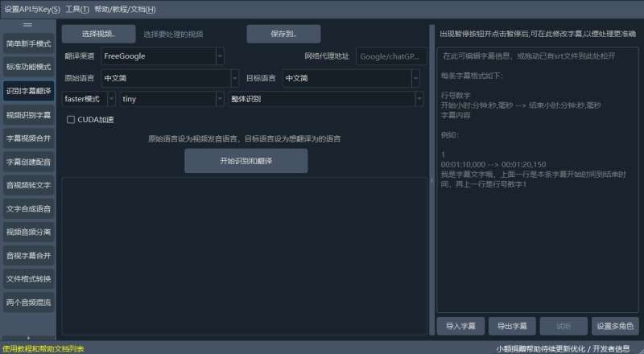Image resolution: width=644 pixels, height=354 pixels.
Task: Open 字幕创建配音 tool in sidebar
Action: coord(28,162)
